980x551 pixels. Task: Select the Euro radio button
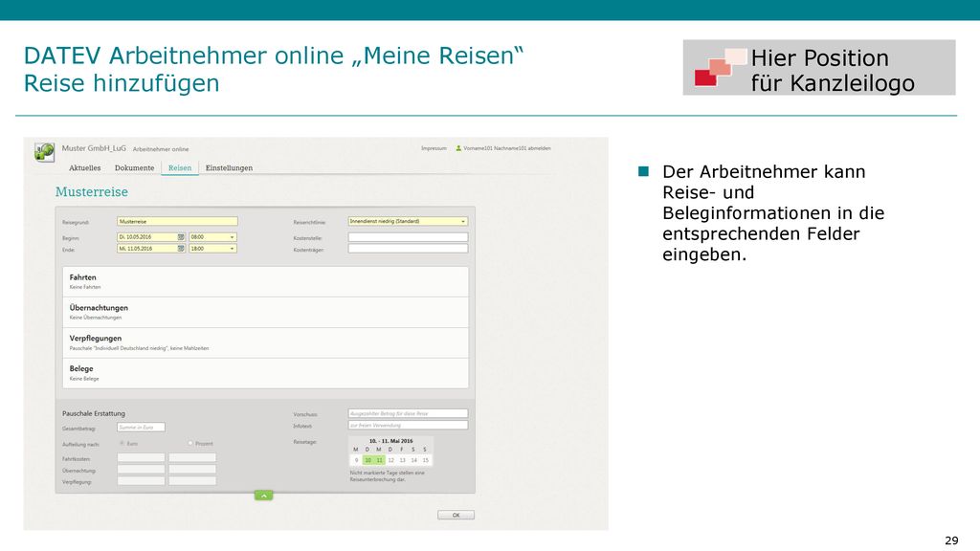[122, 443]
